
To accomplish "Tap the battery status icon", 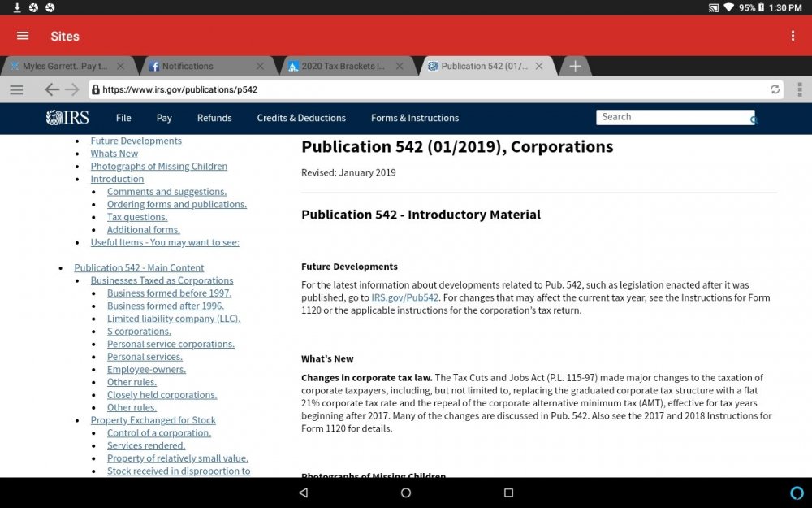I will pos(762,7).
